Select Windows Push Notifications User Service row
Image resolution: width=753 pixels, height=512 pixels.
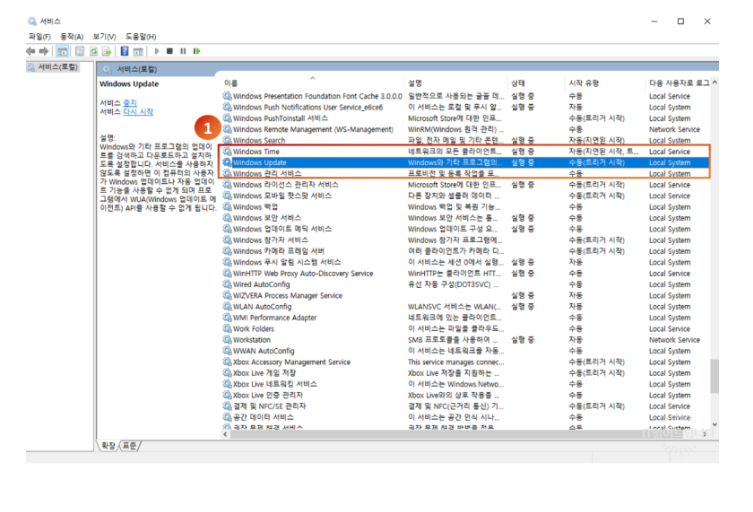[465, 107]
